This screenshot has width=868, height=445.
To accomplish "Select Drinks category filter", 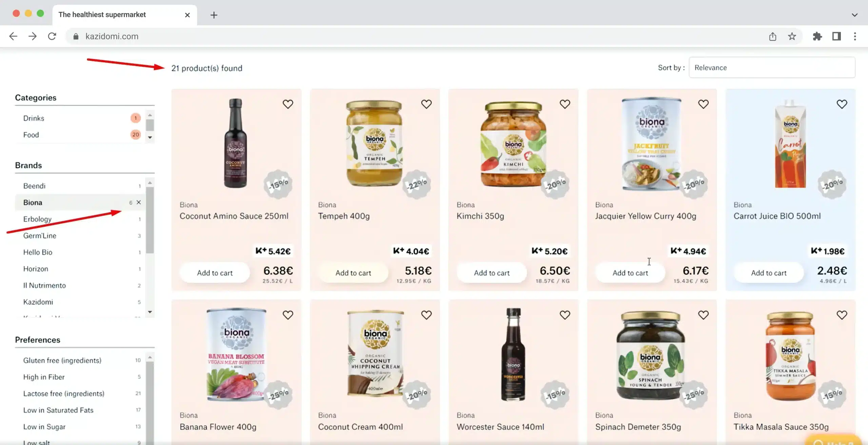I will (x=34, y=118).
